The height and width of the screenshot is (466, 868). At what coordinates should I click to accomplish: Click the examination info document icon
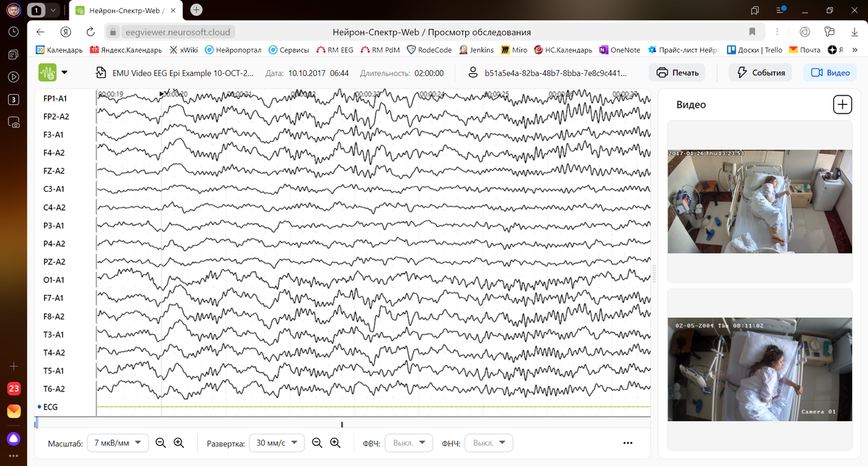pos(99,72)
